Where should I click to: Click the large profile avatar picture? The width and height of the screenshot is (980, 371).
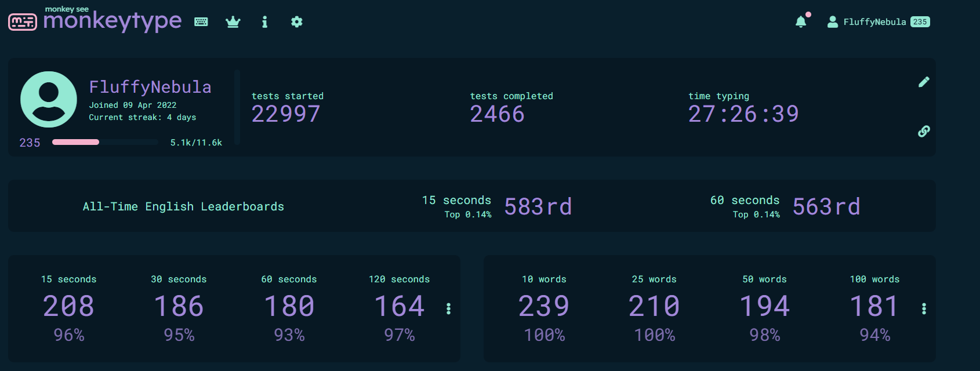coord(49,99)
